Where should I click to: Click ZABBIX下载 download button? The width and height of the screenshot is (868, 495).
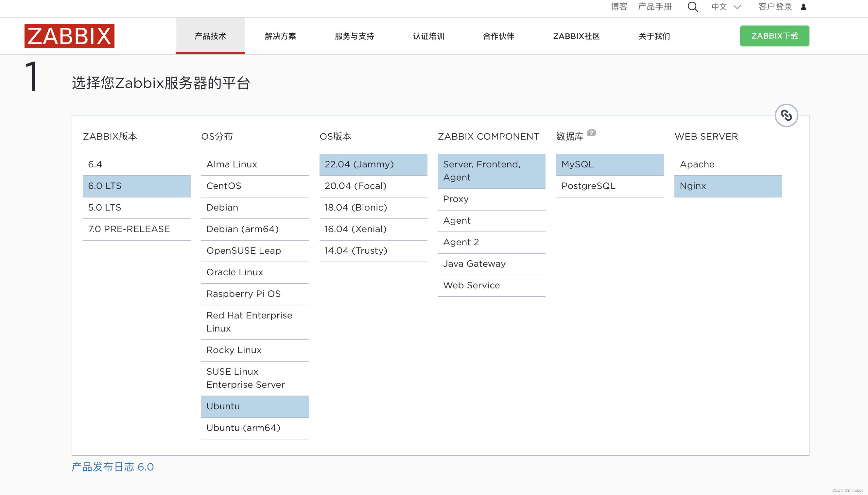tap(774, 36)
